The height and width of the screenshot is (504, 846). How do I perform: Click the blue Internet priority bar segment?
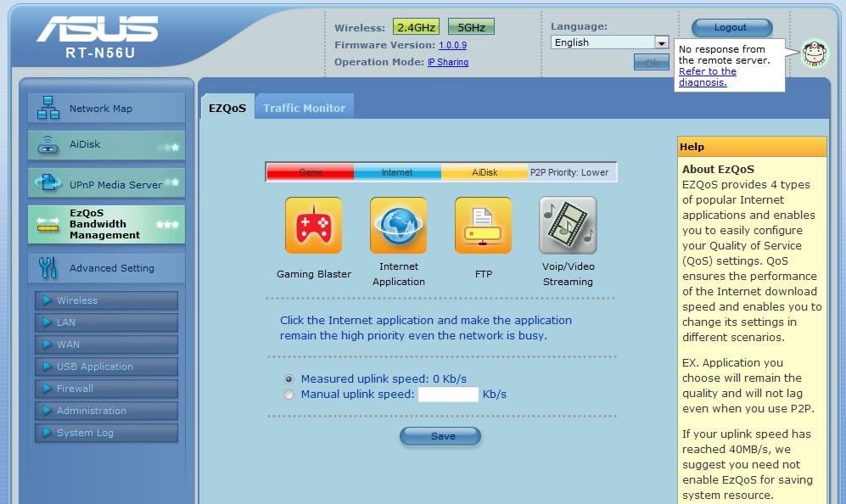[x=397, y=172]
